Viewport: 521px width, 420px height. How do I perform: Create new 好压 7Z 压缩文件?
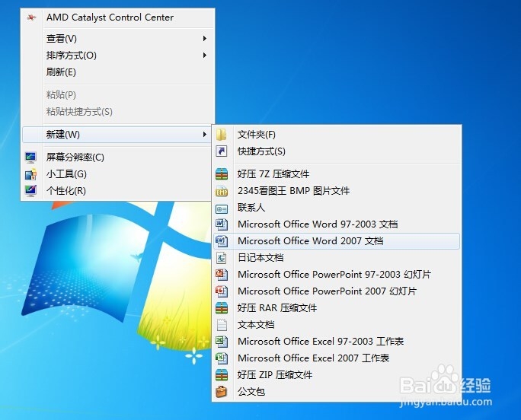[337, 173]
